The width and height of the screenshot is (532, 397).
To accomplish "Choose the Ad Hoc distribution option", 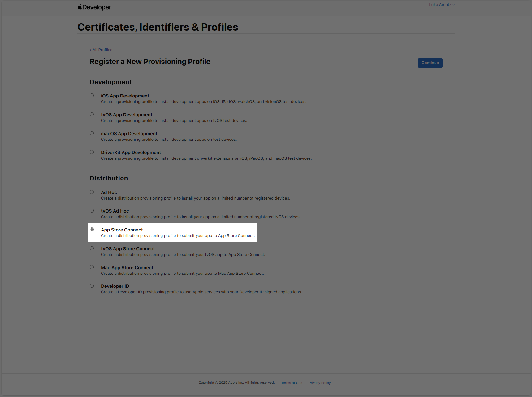I will [92, 192].
